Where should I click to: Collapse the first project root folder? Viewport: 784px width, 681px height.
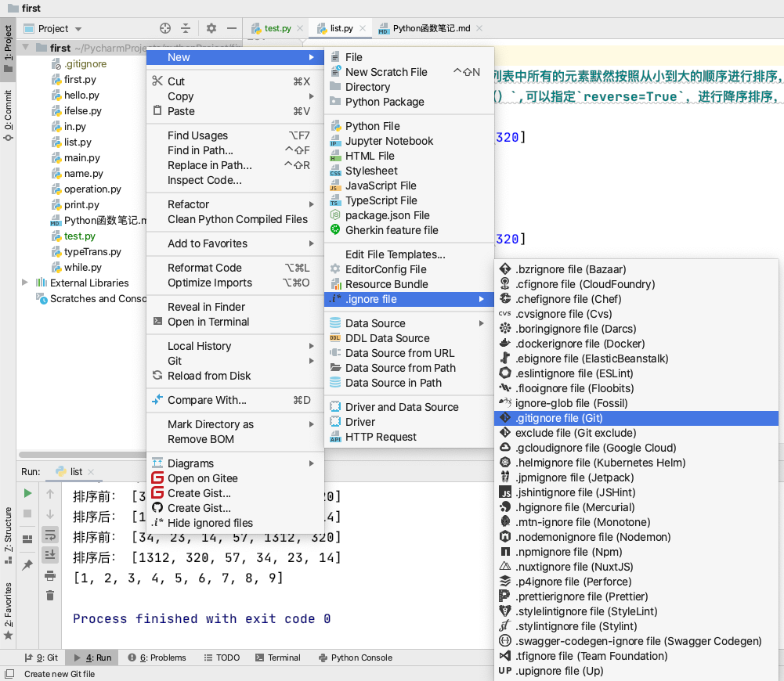coord(25,48)
